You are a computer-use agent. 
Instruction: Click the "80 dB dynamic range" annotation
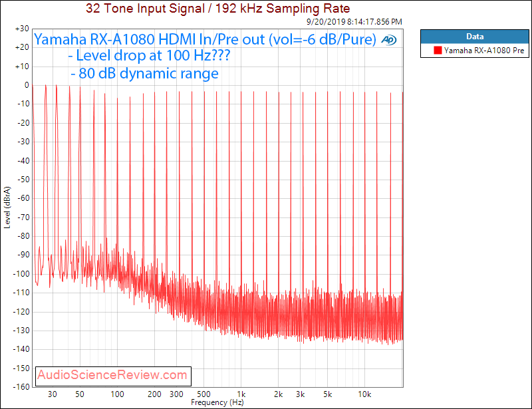click(145, 73)
